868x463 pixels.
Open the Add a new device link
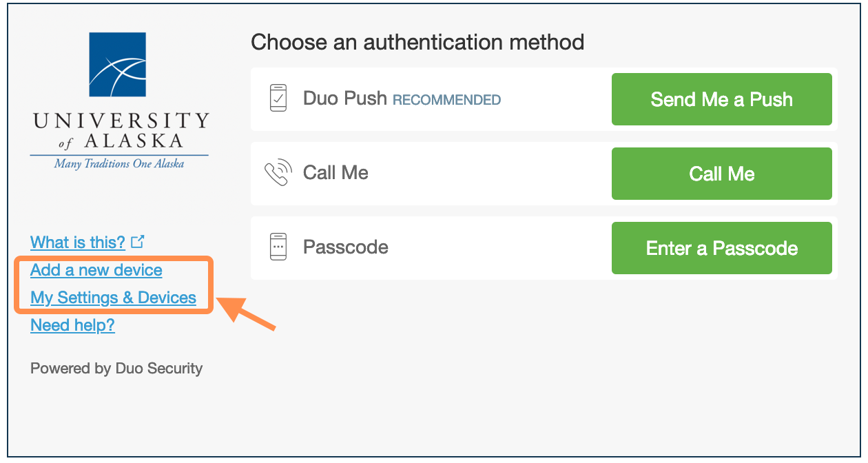96,270
